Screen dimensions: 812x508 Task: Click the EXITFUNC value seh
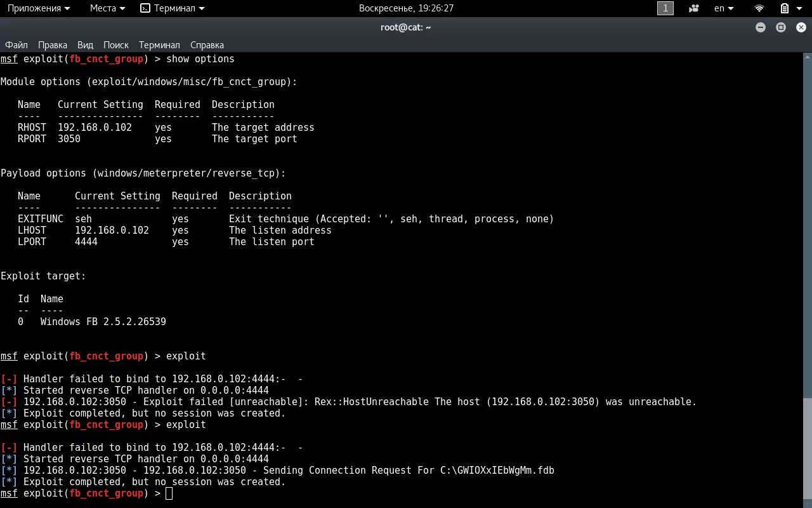tap(83, 219)
